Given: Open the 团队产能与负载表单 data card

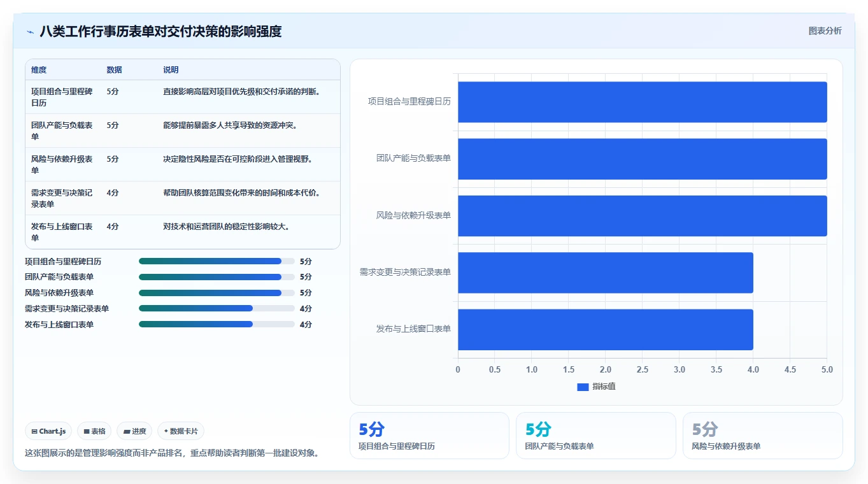Looking at the screenshot, I should pyautogui.click(x=596, y=436).
